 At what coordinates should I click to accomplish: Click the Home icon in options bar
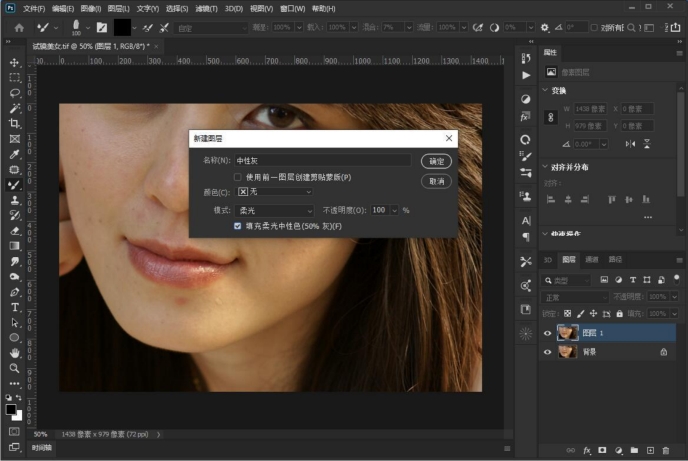(19, 28)
